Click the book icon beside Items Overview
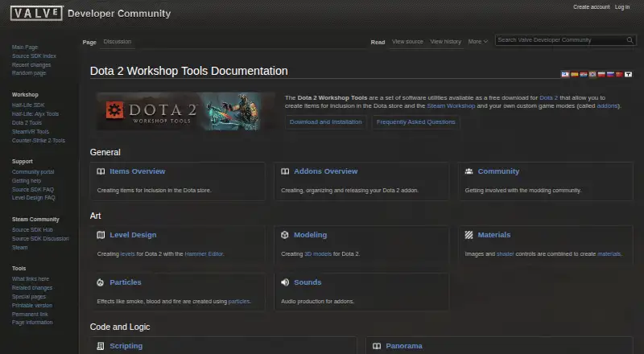 pos(101,171)
